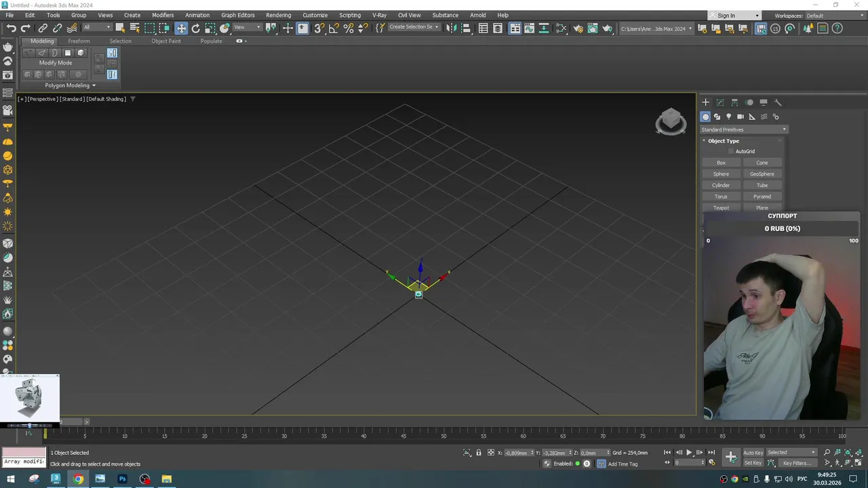The image size is (868, 488).
Task: Open Render Setup teapot icon
Action: (x=578, y=28)
